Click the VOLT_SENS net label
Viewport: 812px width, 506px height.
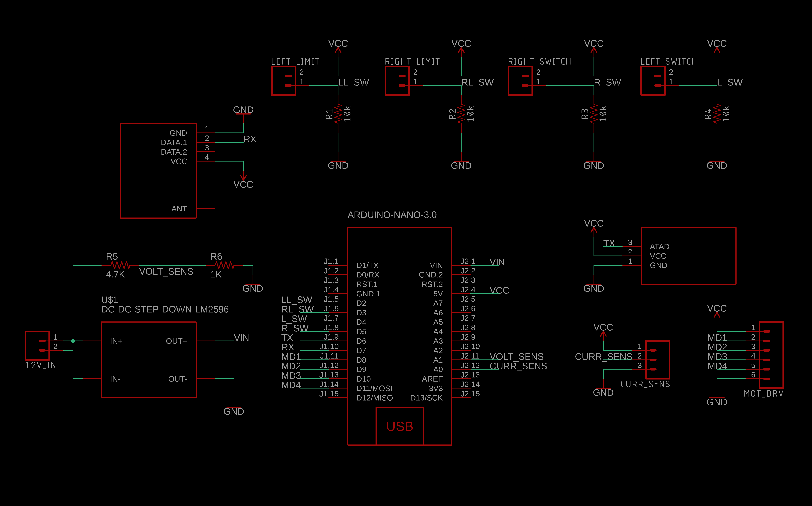pyautogui.click(x=166, y=271)
